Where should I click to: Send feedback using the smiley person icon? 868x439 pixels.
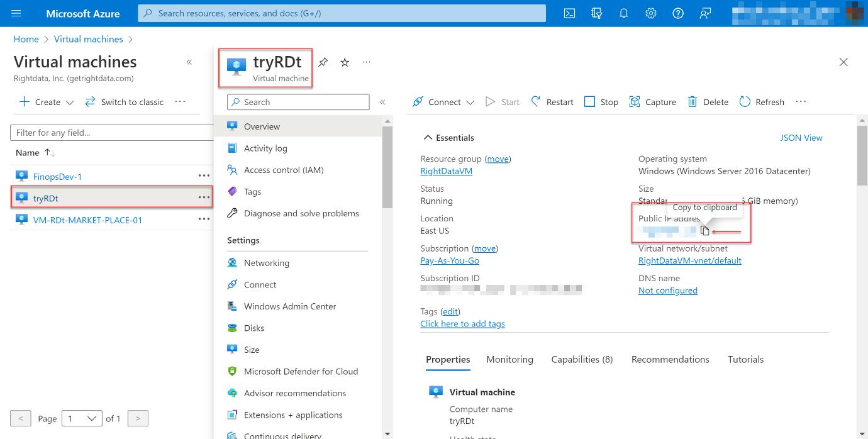pyautogui.click(x=705, y=13)
